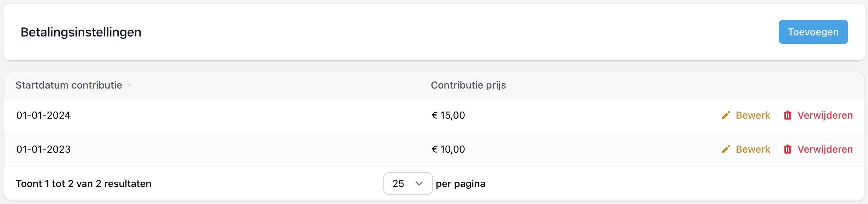Click the pencil icon for 01-01-2023
This screenshot has width=868, height=204.
point(726,149)
